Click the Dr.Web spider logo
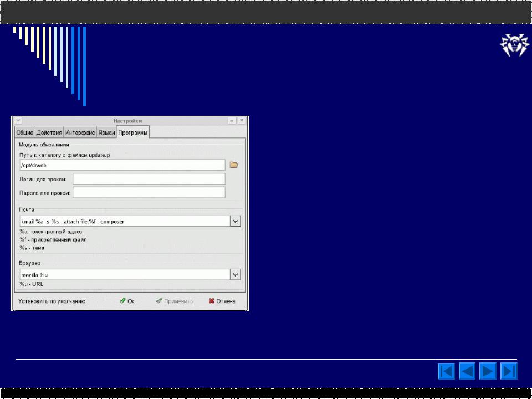The image size is (532, 399). pos(515,45)
